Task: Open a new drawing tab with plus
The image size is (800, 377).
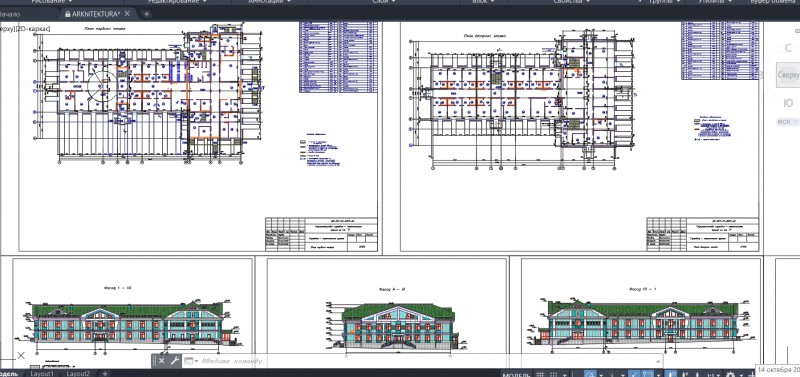Action: [146, 14]
